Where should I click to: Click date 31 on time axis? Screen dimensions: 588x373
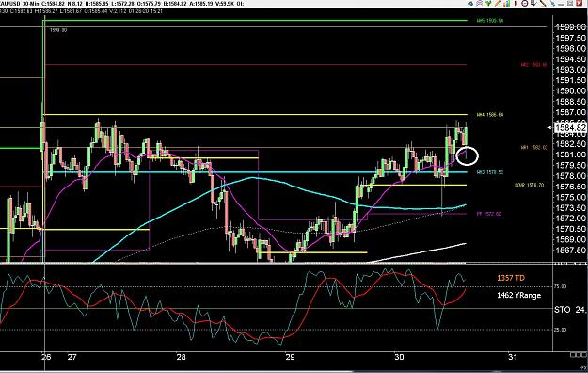coord(513,357)
